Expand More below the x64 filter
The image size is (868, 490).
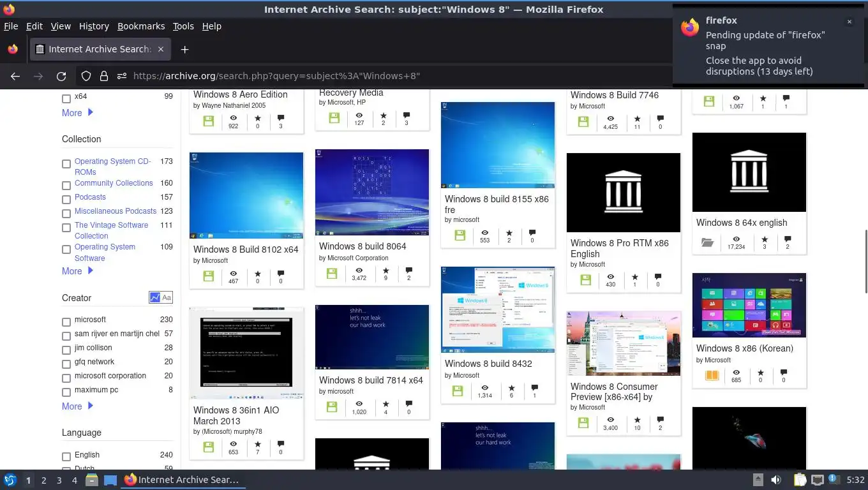[77, 113]
